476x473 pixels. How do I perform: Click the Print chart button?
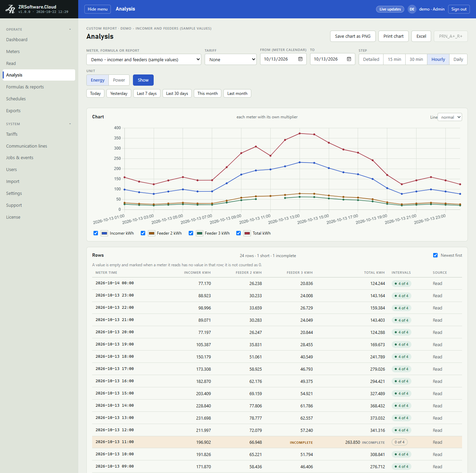(x=393, y=36)
